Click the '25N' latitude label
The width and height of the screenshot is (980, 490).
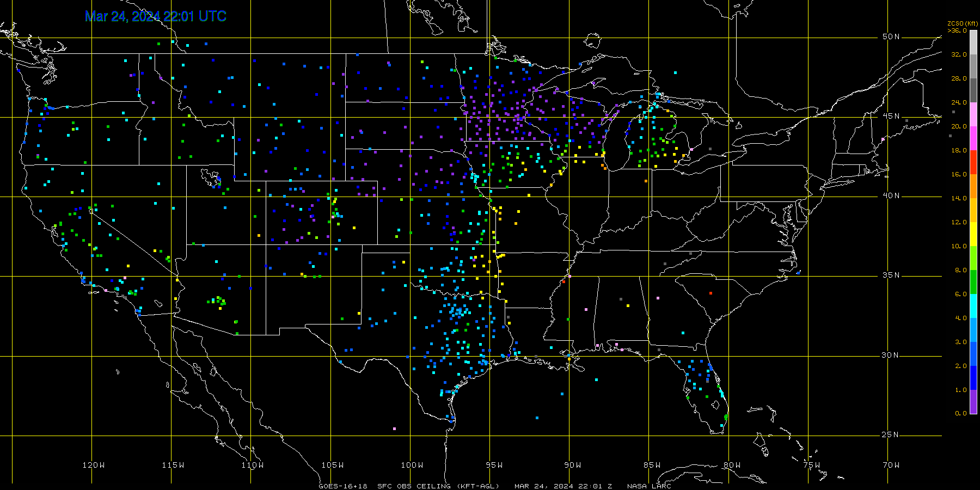pos(891,435)
